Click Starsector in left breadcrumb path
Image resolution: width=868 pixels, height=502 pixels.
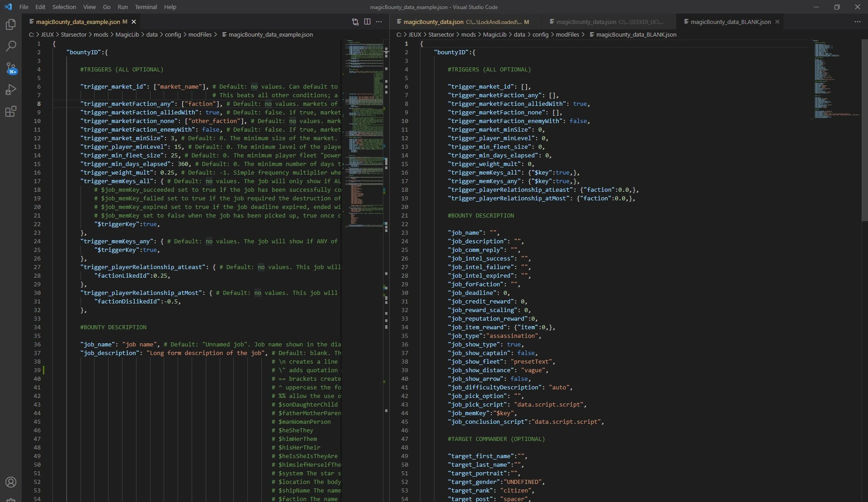(x=73, y=34)
